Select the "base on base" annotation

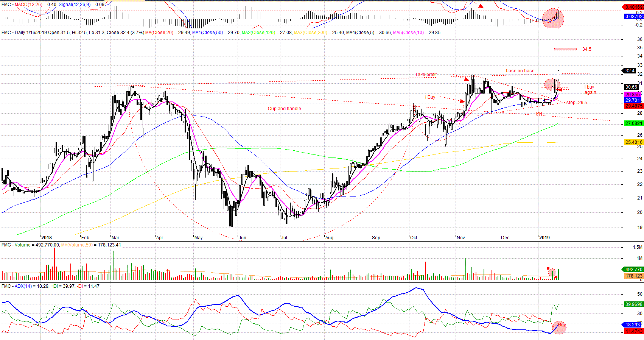point(520,71)
